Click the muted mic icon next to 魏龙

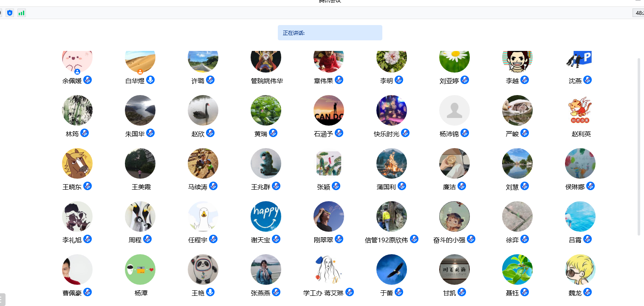tap(588, 292)
